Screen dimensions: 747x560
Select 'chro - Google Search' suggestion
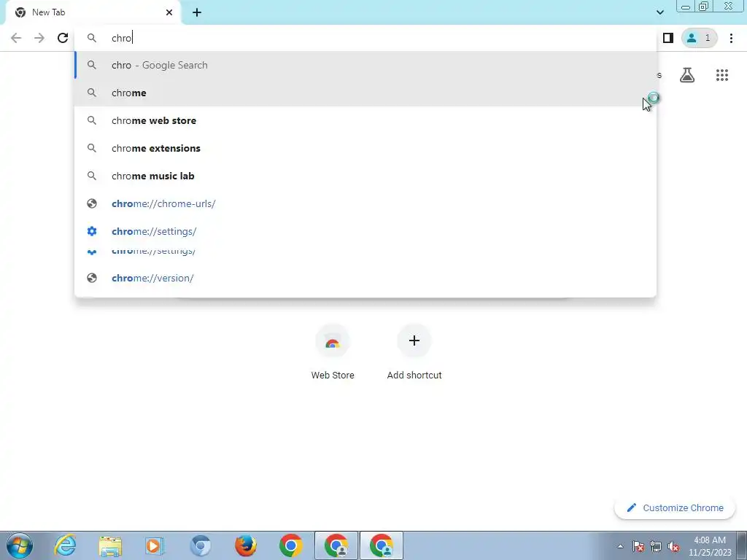tap(365, 65)
